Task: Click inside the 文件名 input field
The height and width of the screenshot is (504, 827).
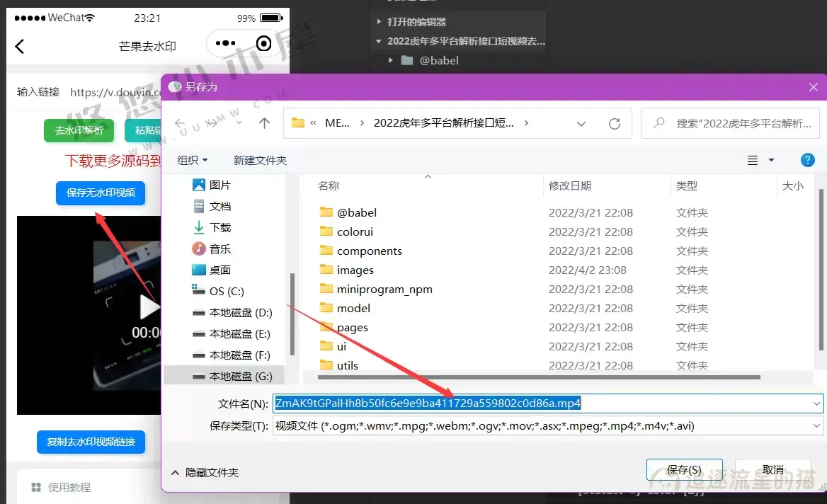Action: 496,403
